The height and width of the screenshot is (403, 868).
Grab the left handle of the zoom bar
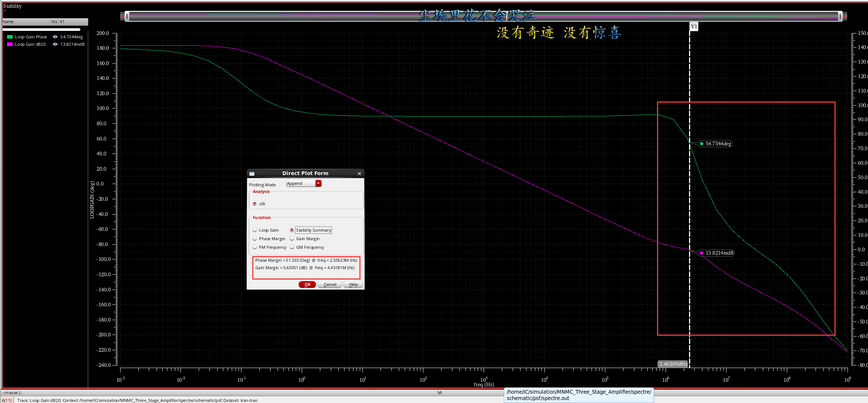(127, 16)
